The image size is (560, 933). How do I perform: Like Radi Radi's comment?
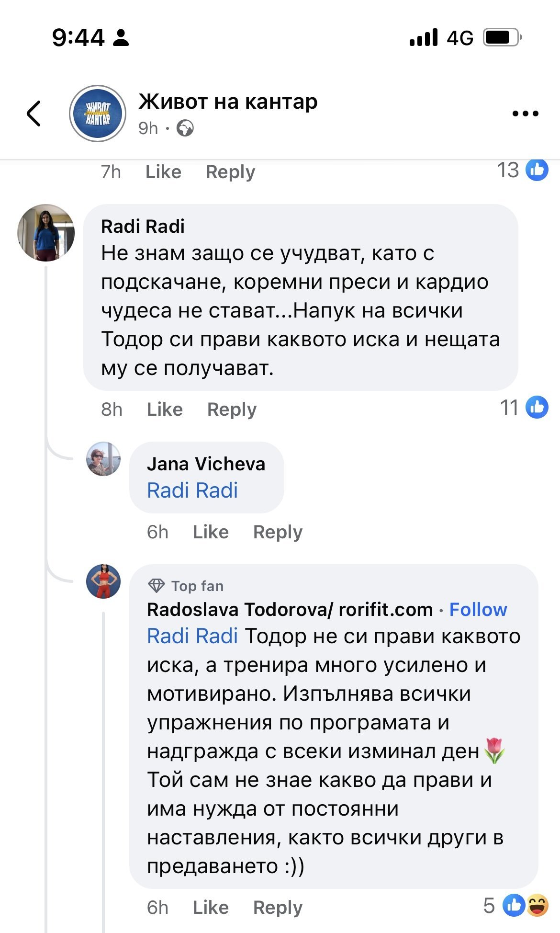coord(165,410)
